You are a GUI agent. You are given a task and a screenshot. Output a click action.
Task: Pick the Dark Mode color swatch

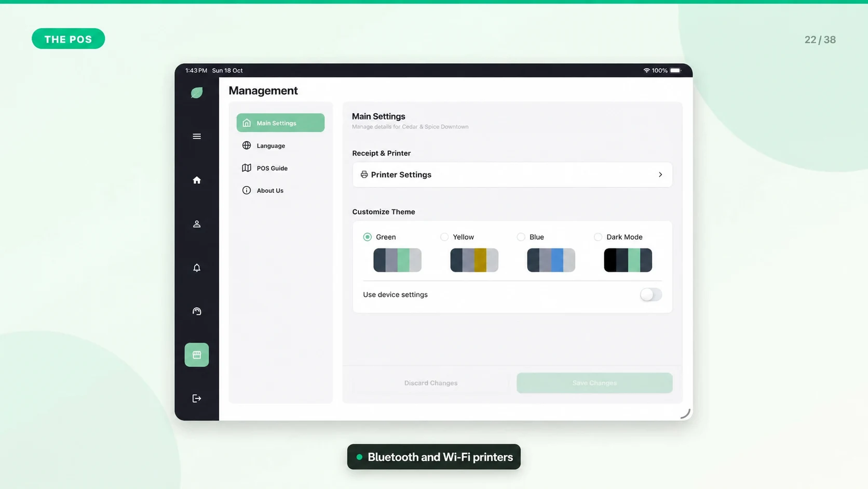(628, 260)
